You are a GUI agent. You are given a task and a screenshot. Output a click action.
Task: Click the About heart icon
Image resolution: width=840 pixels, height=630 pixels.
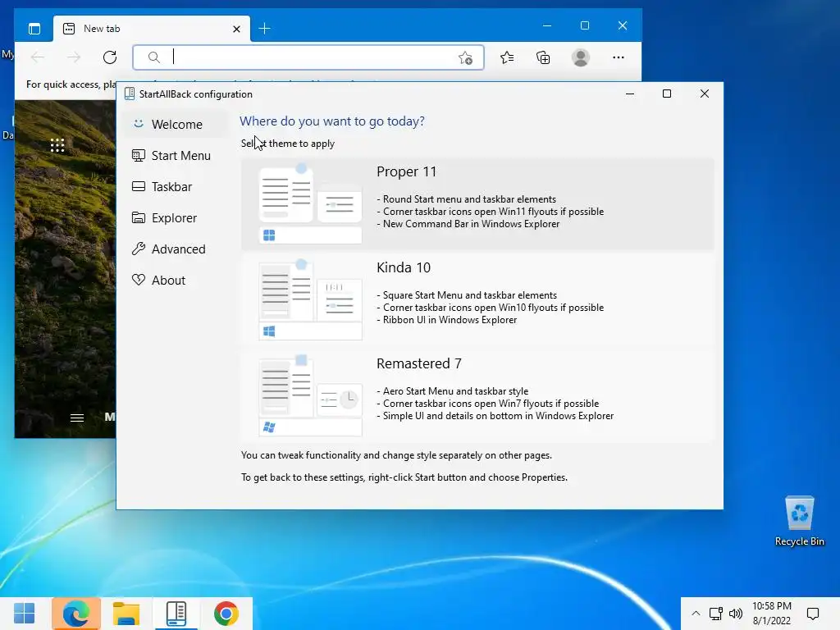click(x=138, y=280)
